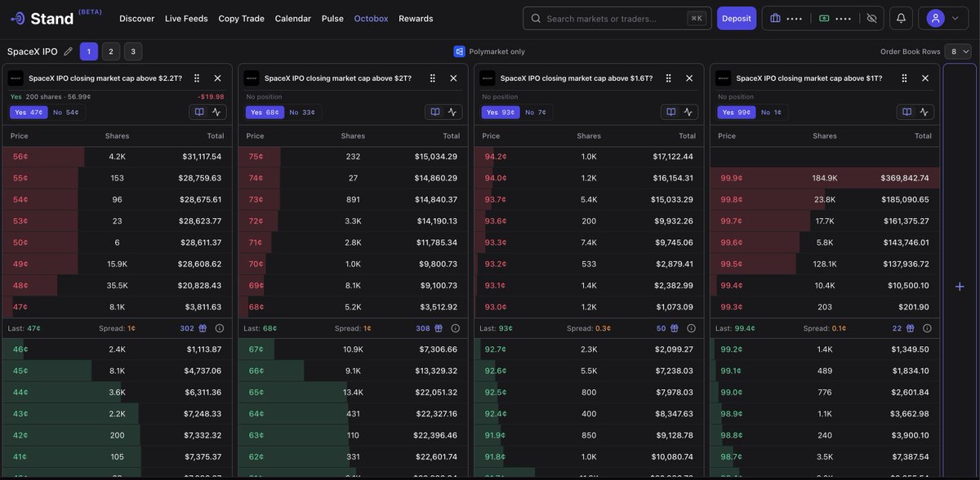Go to Copy Trade
Viewport: 980px width, 480px height.
pyautogui.click(x=242, y=18)
